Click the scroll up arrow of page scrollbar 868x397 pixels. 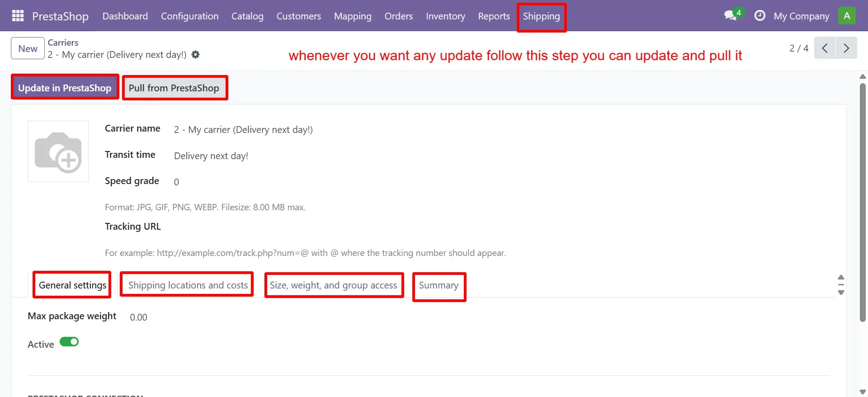coord(863,76)
